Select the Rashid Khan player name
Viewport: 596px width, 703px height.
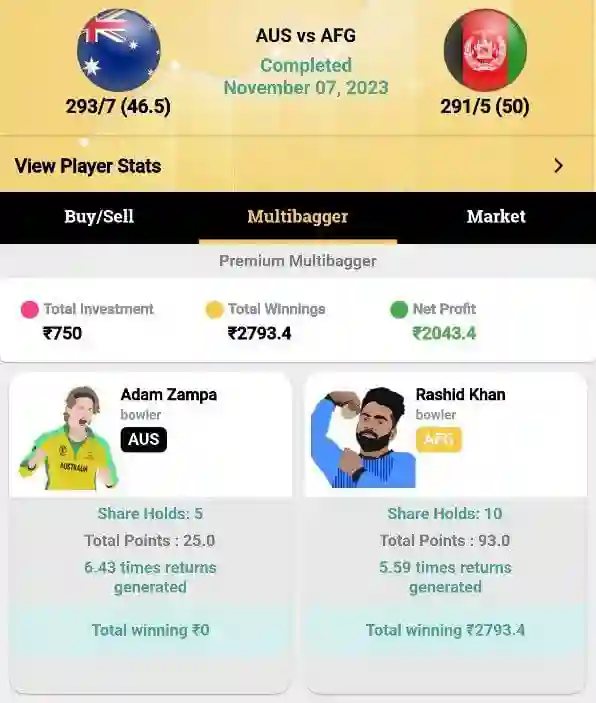pyautogui.click(x=461, y=395)
